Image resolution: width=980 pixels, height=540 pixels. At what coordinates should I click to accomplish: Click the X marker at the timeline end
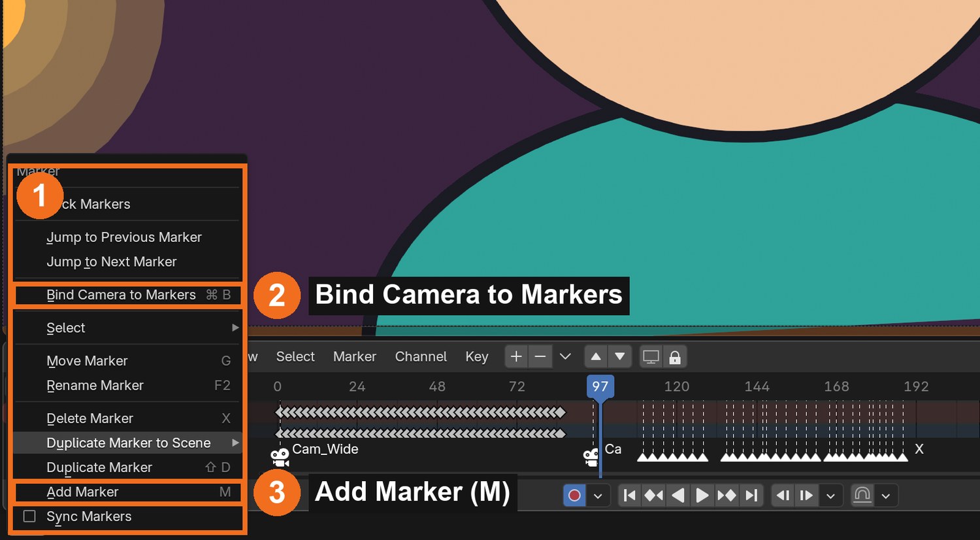coord(919,449)
